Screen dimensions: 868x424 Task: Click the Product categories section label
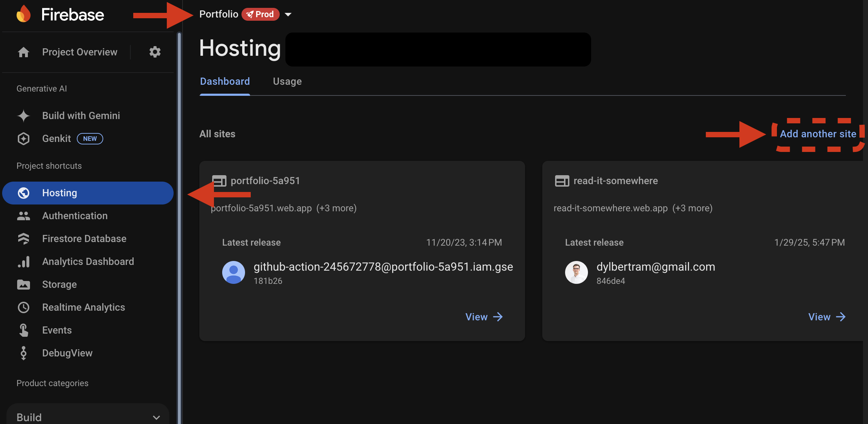click(53, 383)
